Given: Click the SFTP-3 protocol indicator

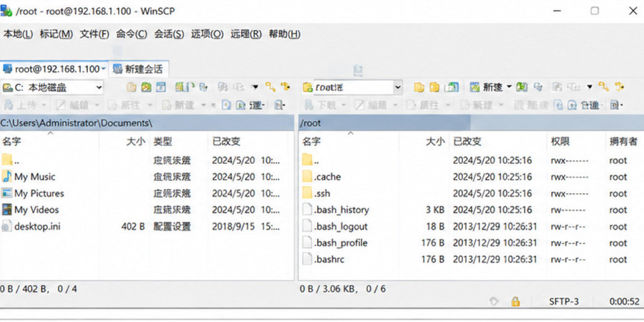Looking at the screenshot, I should point(564,302).
